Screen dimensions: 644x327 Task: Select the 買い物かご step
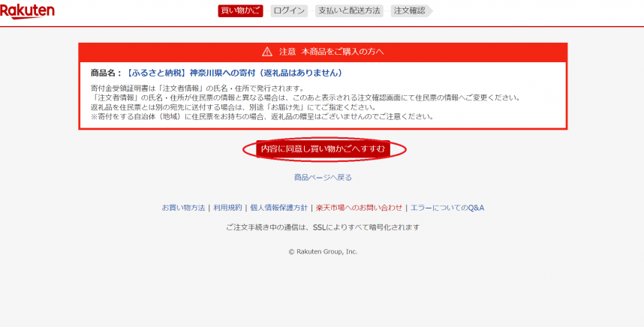click(240, 10)
